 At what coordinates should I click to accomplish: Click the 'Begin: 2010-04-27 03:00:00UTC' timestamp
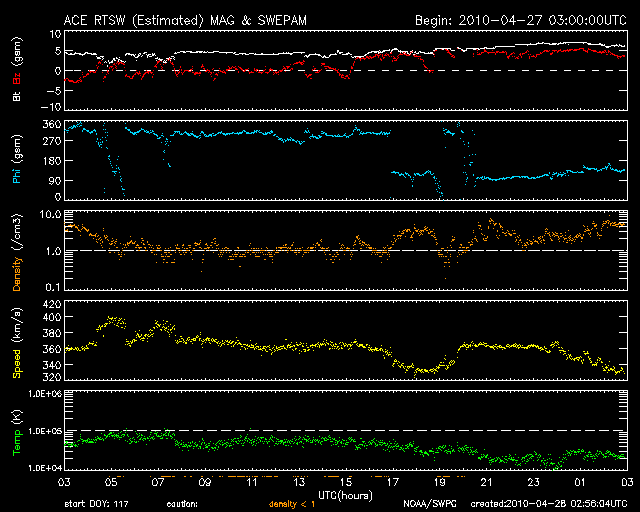click(x=521, y=20)
